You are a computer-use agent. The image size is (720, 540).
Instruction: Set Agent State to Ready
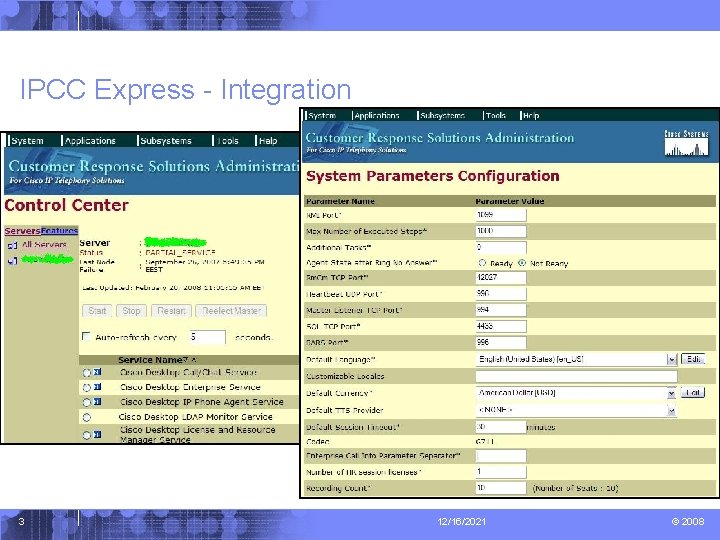[482, 263]
